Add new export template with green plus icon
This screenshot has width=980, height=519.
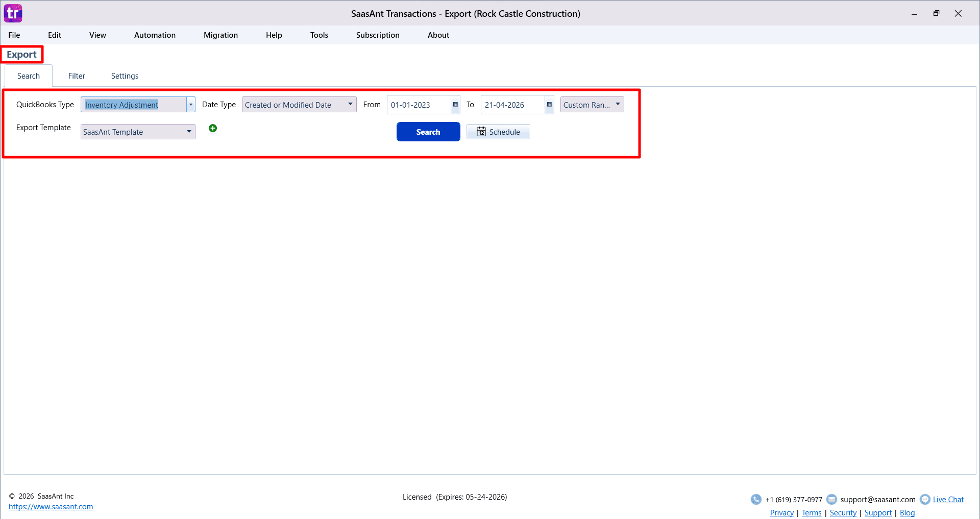[213, 129]
